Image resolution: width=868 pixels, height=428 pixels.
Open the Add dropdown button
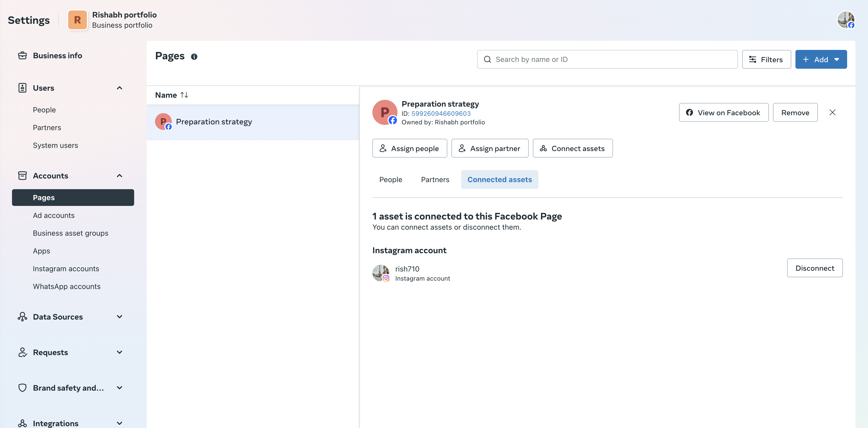click(821, 60)
